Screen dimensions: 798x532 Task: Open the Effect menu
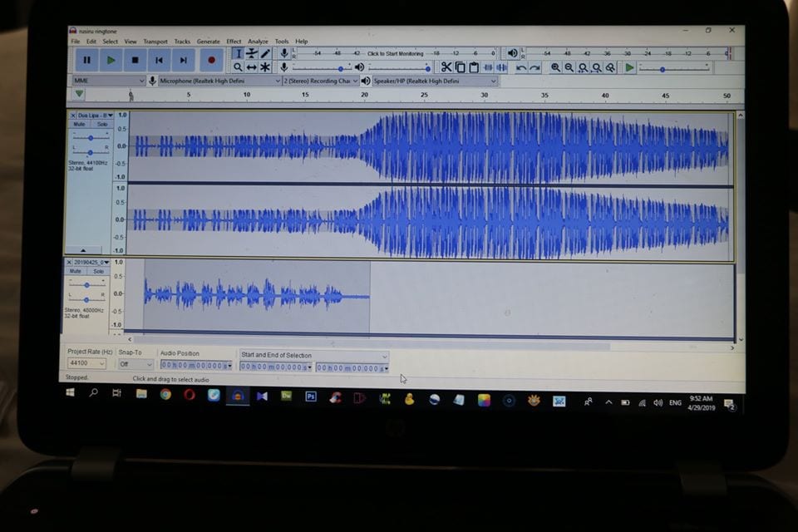tap(234, 42)
